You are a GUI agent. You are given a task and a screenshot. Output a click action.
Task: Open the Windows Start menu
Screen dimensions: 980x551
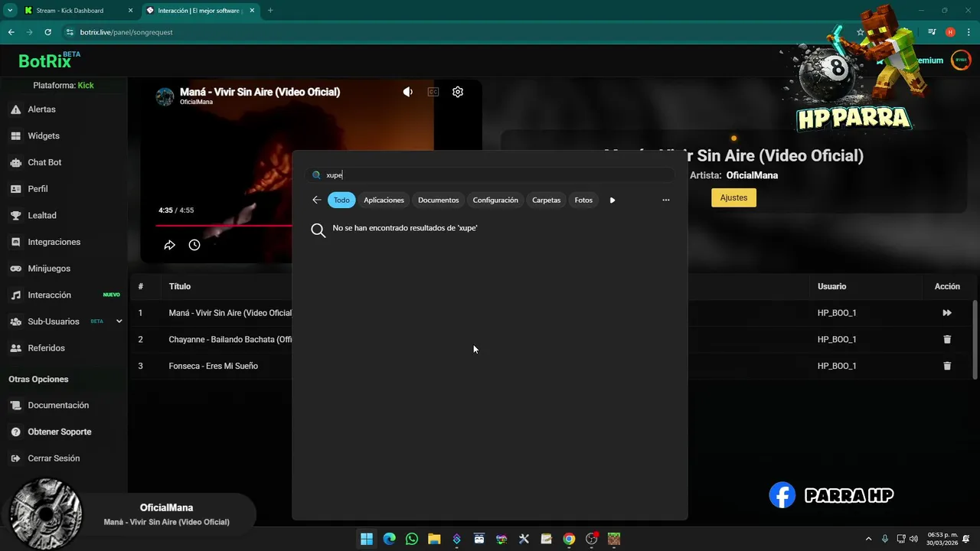[367, 539]
